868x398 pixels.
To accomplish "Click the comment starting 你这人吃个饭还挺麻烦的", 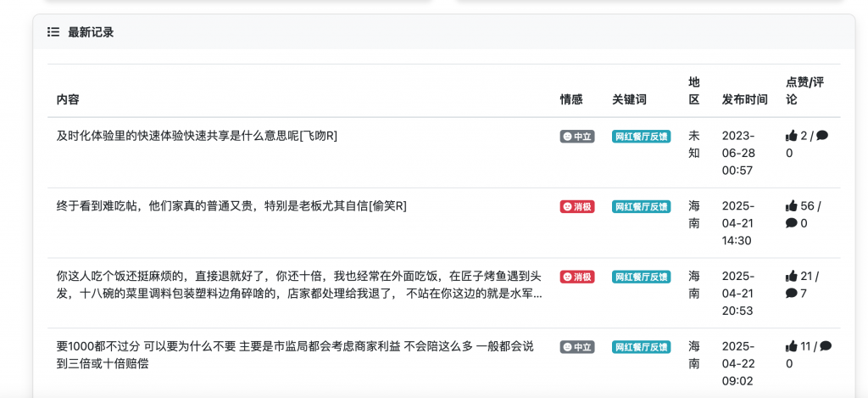I will [x=299, y=285].
